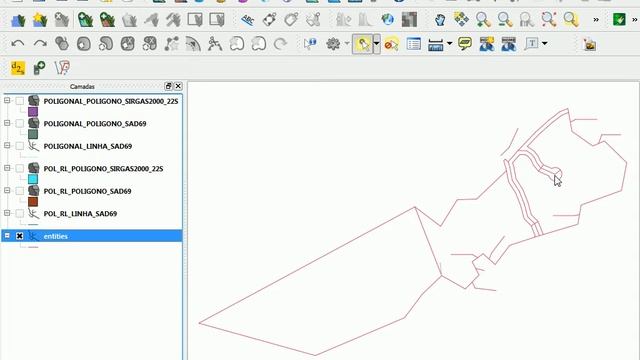Select the Add Ring editing tool
Image resolution: width=640 pixels, height=360 pixels.
pos(84,44)
